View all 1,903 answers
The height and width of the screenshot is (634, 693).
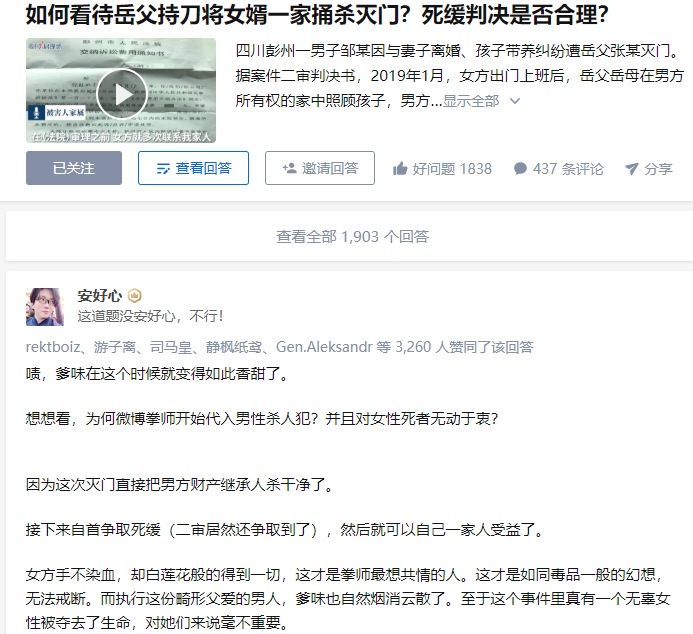(353, 236)
